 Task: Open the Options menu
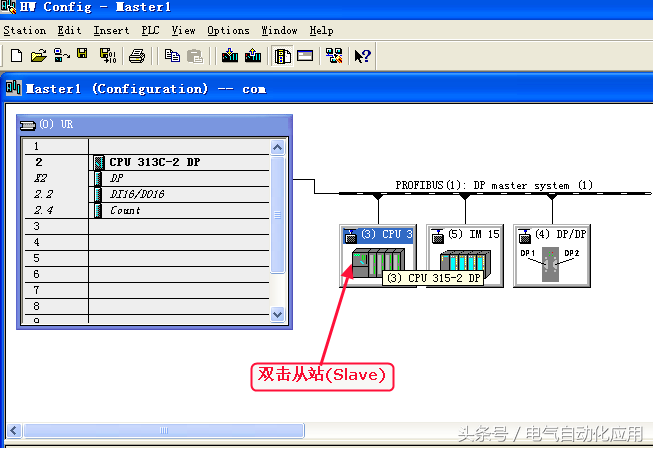point(228,31)
